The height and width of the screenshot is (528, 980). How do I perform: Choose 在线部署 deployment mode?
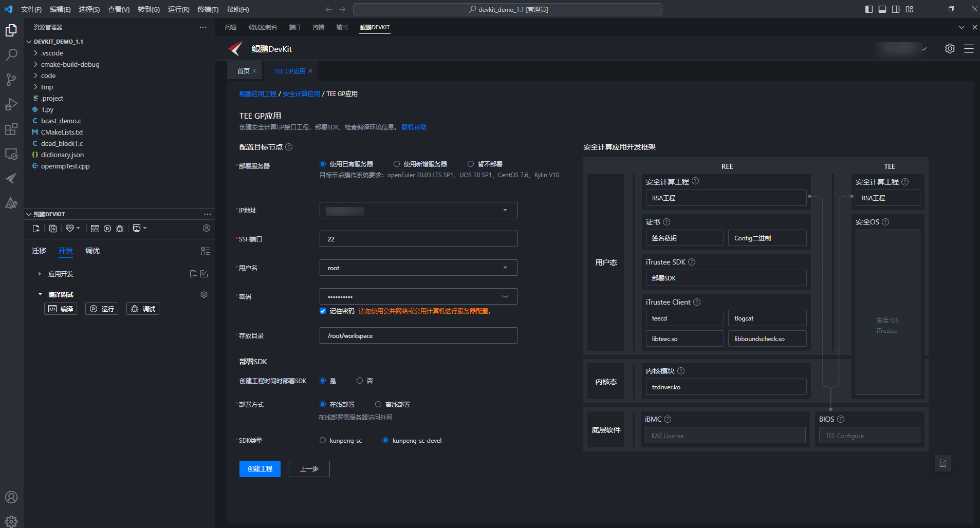tap(323, 404)
